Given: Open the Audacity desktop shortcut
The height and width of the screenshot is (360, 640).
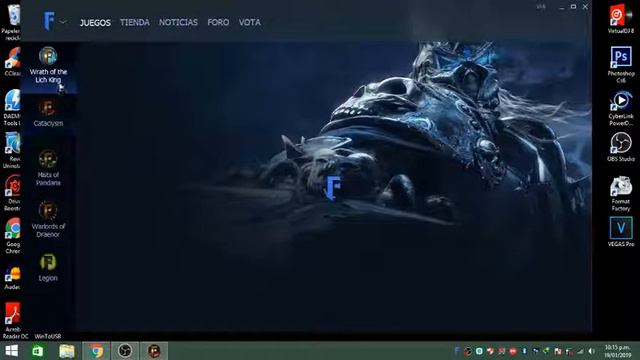Looking at the screenshot, I should (12, 278).
